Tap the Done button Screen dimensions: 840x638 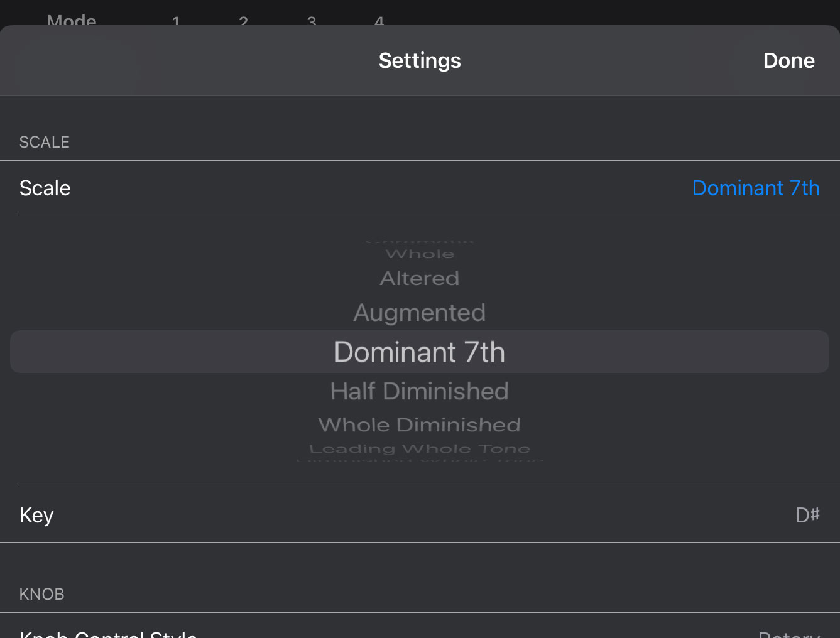click(x=788, y=60)
